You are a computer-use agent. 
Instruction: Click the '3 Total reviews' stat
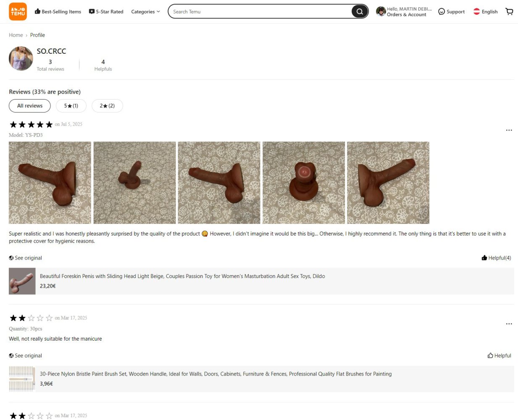tap(50, 65)
